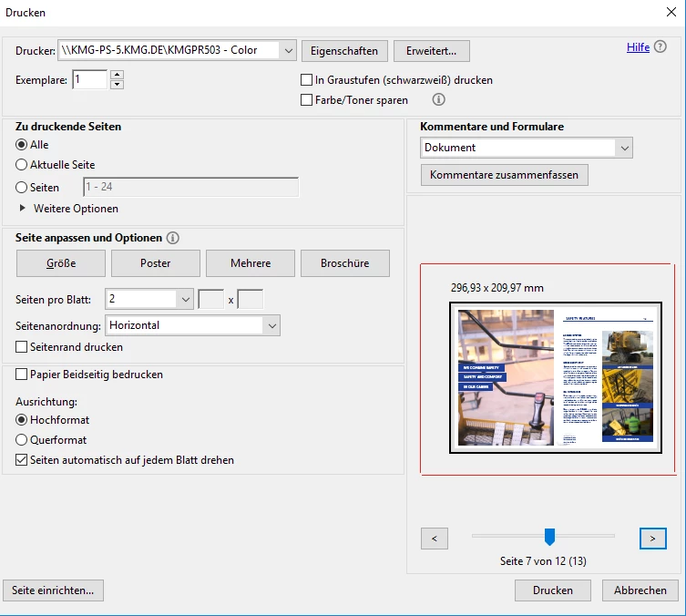Click the info icon beside Seite anpassen und Optionen
This screenshot has width=686, height=616.
pyautogui.click(x=173, y=238)
